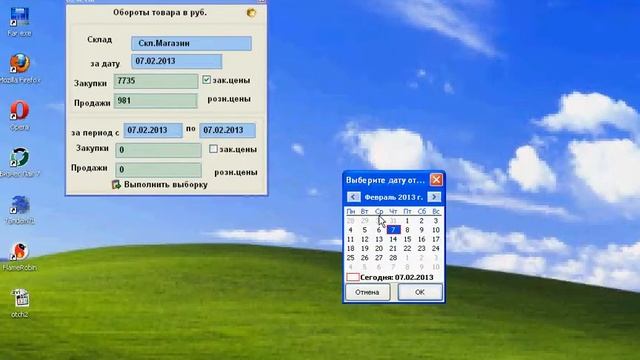
Task: Click Закупки value 7735 field
Action: [x=156, y=81]
